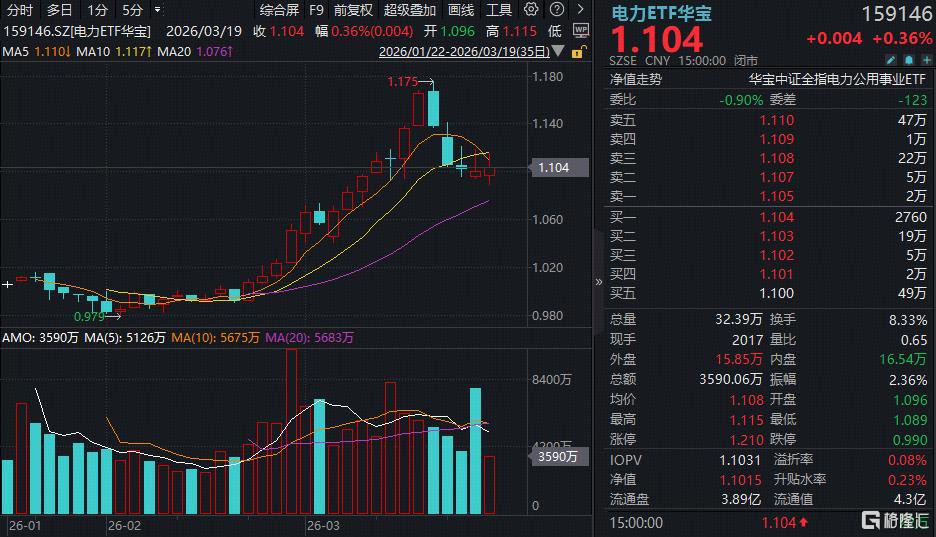Select the 1分 one-minute period
This screenshot has width=936, height=537.
pyautogui.click(x=97, y=10)
